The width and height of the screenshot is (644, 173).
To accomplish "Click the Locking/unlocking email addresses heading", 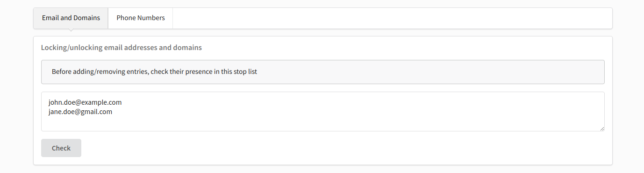I will pos(122,48).
